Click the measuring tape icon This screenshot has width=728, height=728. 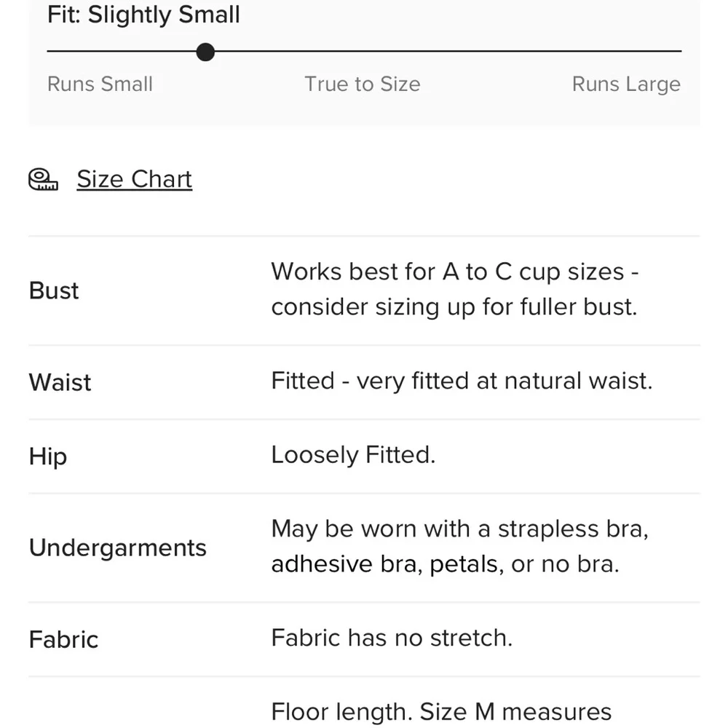tap(43, 179)
